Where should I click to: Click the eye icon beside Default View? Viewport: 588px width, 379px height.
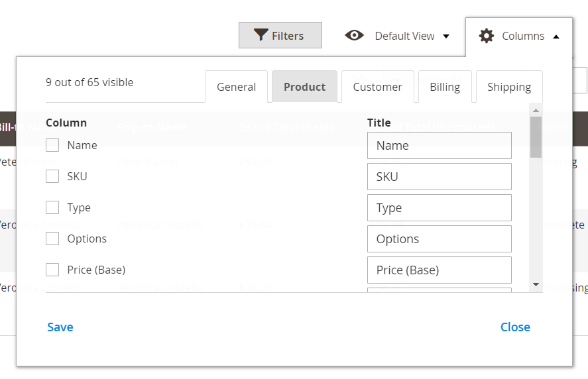click(355, 35)
